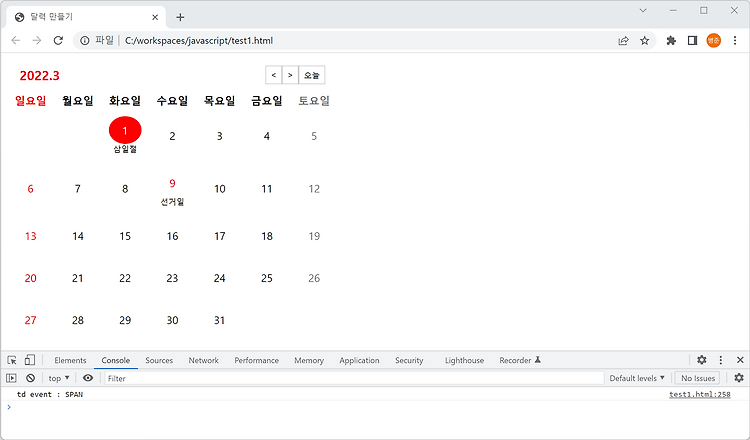Viewport: 750px width, 440px height.
Task: Click the 토요일 column header
Action: click(314, 101)
